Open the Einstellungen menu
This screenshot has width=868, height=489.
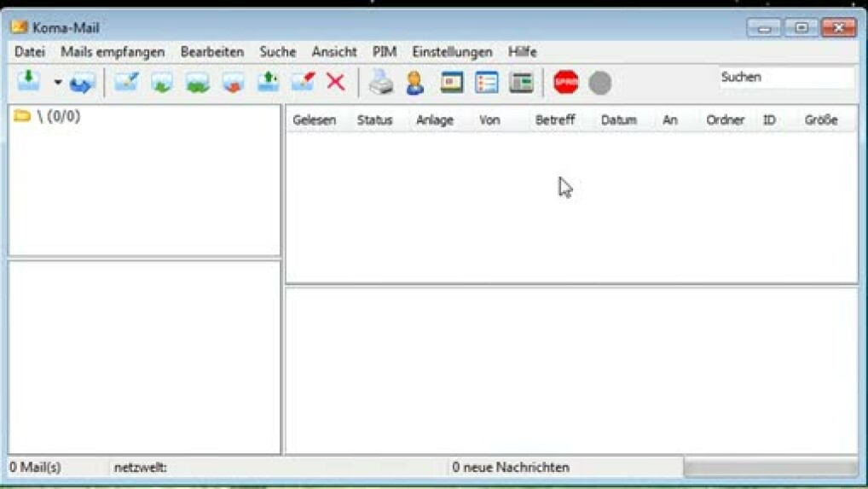tap(452, 52)
